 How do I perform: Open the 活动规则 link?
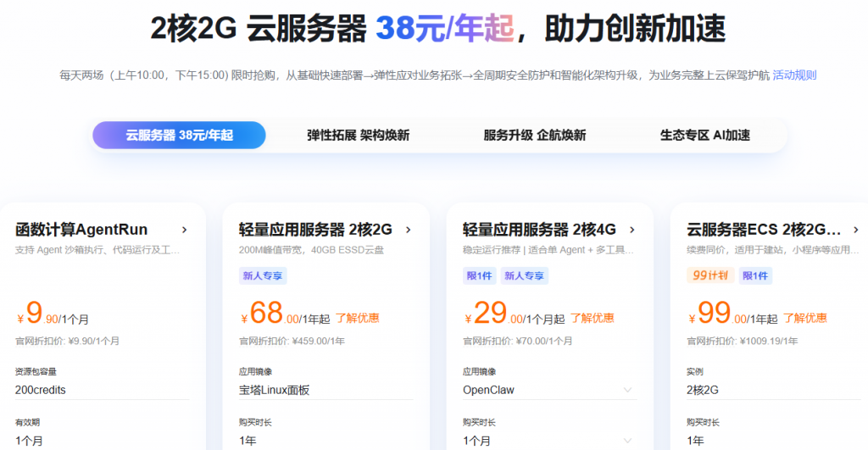(x=794, y=75)
